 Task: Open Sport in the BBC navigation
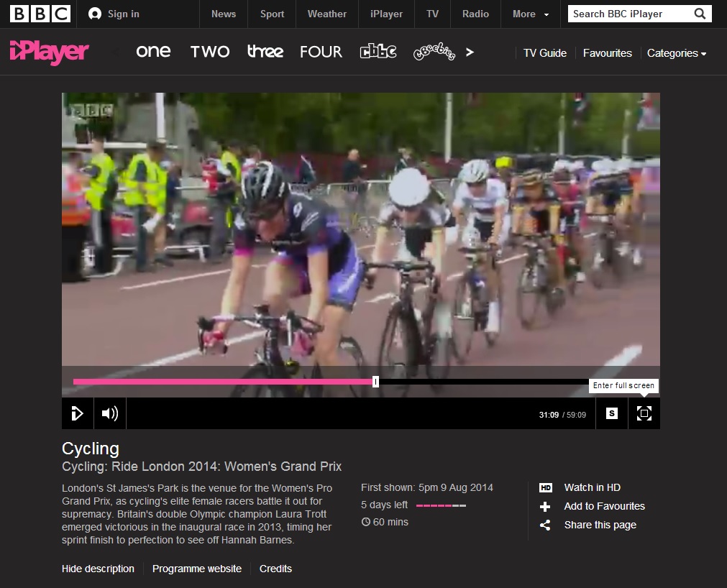[x=272, y=14]
